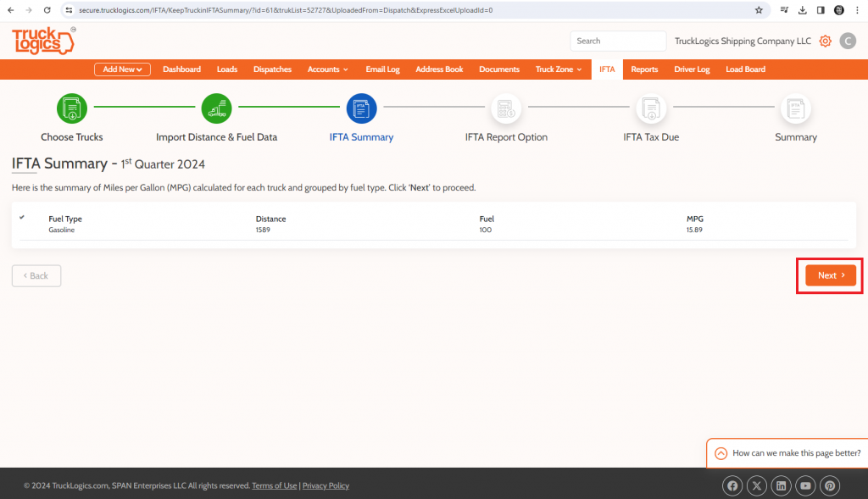Open the browser profile icon
The image size is (868, 499).
(838, 10)
